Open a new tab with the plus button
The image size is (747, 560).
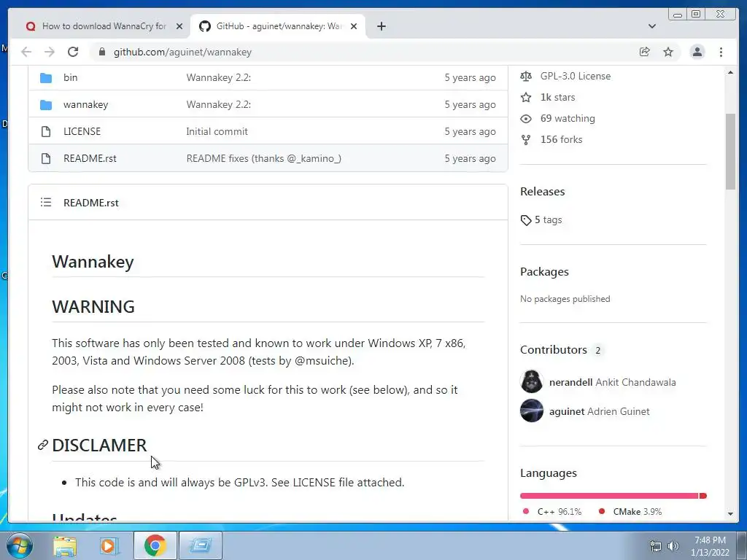(381, 26)
